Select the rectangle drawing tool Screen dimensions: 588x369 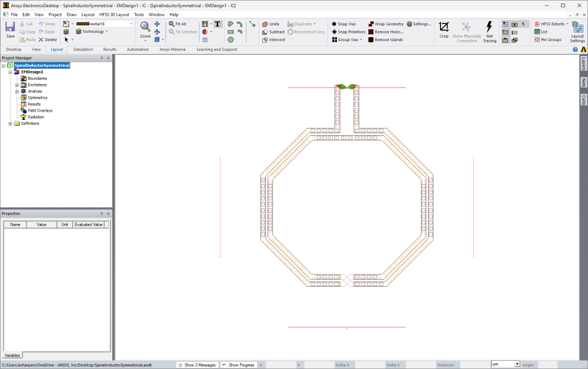coord(232,31)
